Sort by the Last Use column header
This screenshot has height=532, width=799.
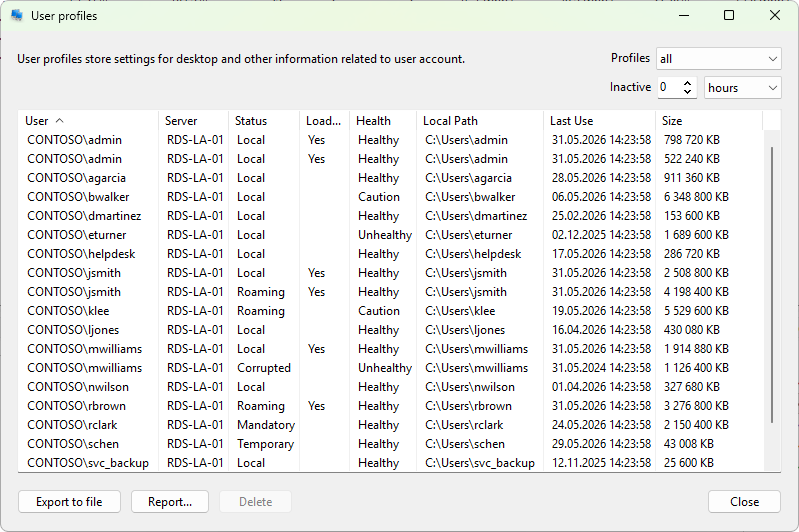click(599, 121)
